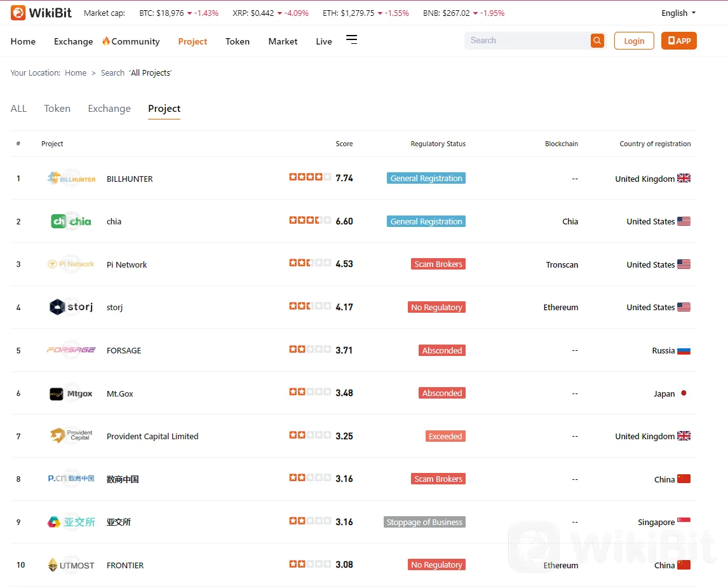Click the BILLHUNTER project logo
Viewport: 728px width, 588px height.
[x=71, y=179]
